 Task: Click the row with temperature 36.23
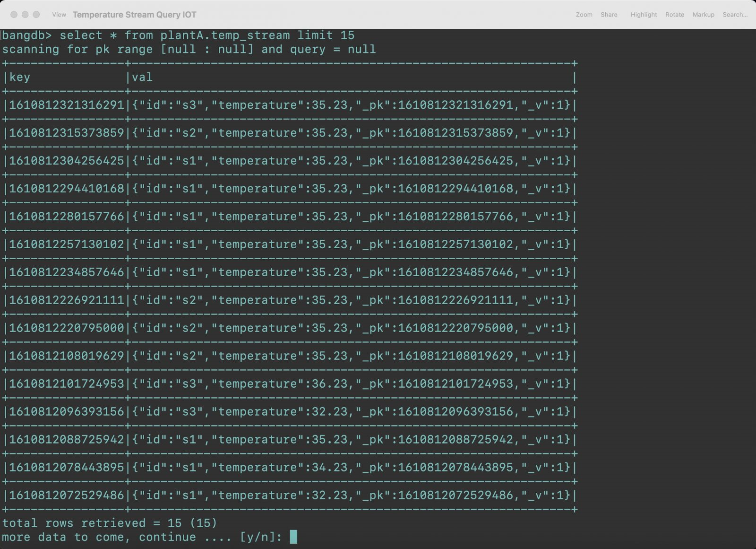coord(290,383)
